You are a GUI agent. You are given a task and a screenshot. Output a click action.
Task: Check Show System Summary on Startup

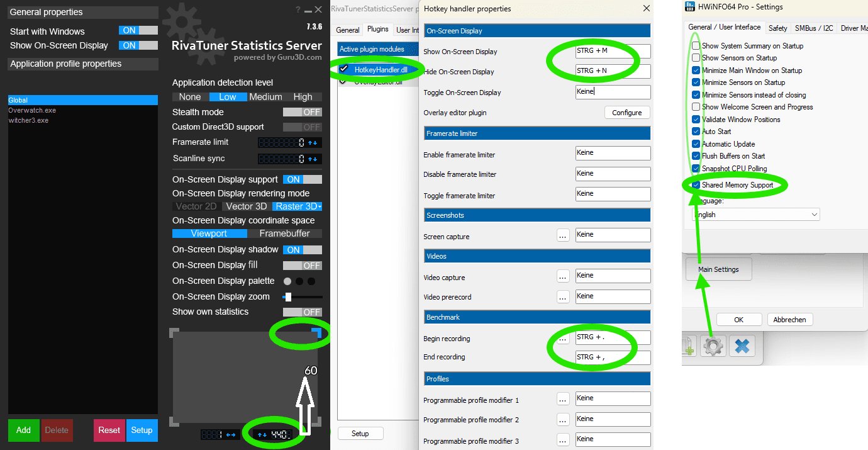pyautogui.click(x=696, y=46)
